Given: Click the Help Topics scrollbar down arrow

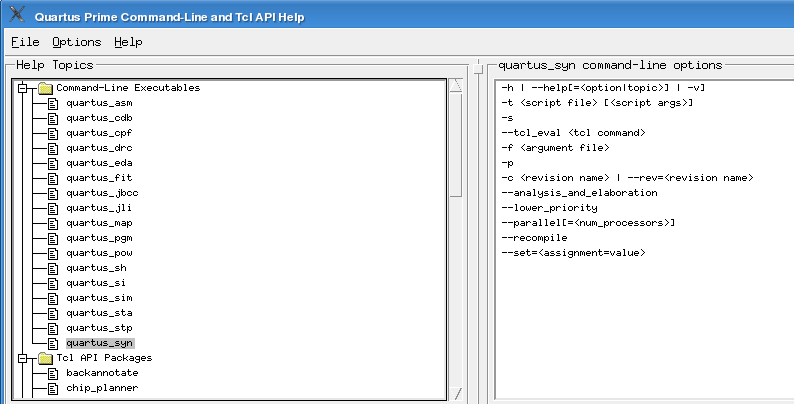Looking at the screenshot, I should pyautogui.click(x=456, y=393).
